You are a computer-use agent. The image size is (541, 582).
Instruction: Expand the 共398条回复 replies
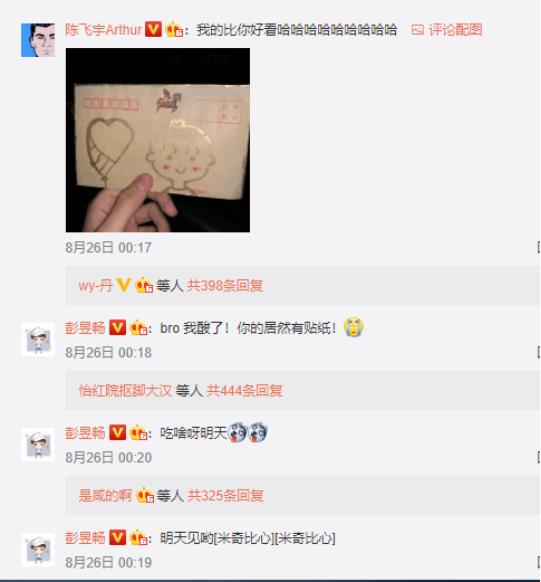pyautogui.click(x=225, y=285)
